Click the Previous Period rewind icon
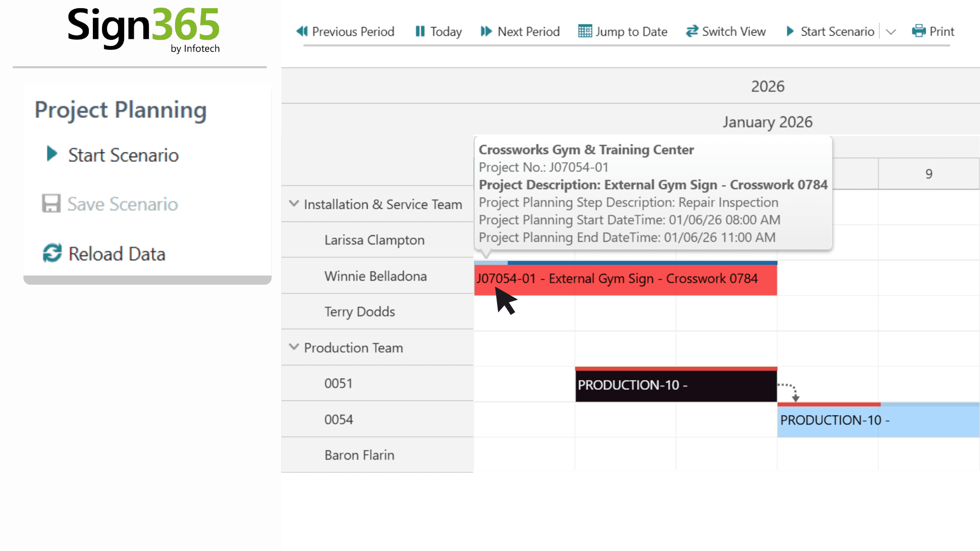 tap(302, 32)
